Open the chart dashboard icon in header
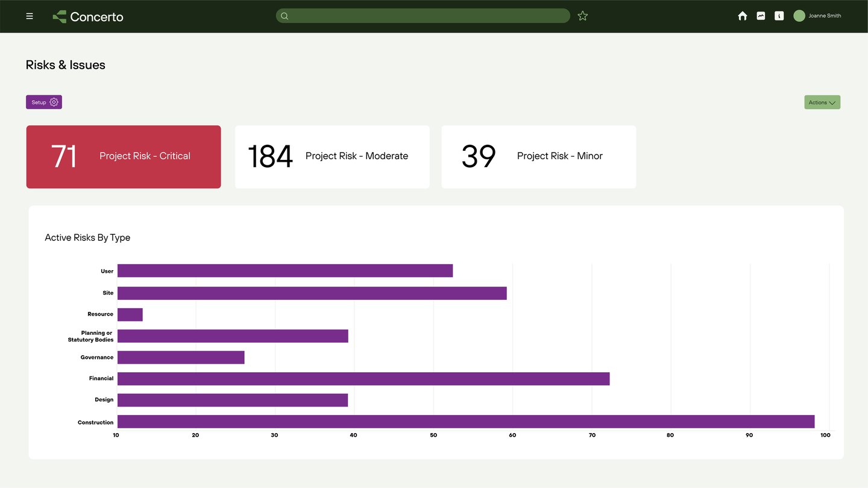This screenshot has height=488, width=868. click(x=761, y=16)
